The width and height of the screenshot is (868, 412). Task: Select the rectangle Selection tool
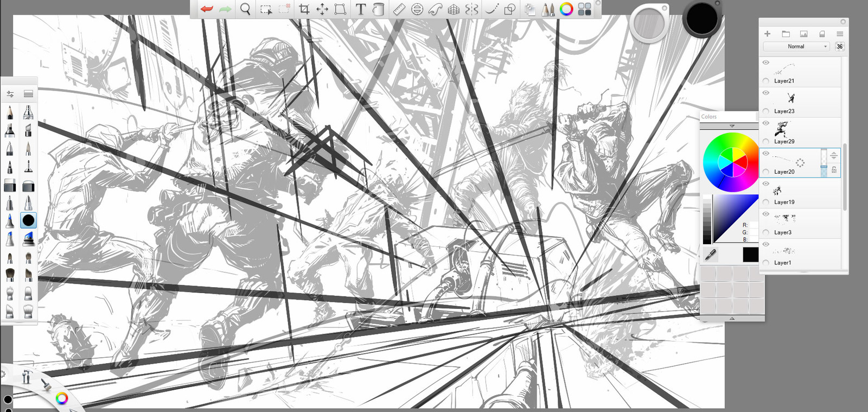click(x=266, y=9)
